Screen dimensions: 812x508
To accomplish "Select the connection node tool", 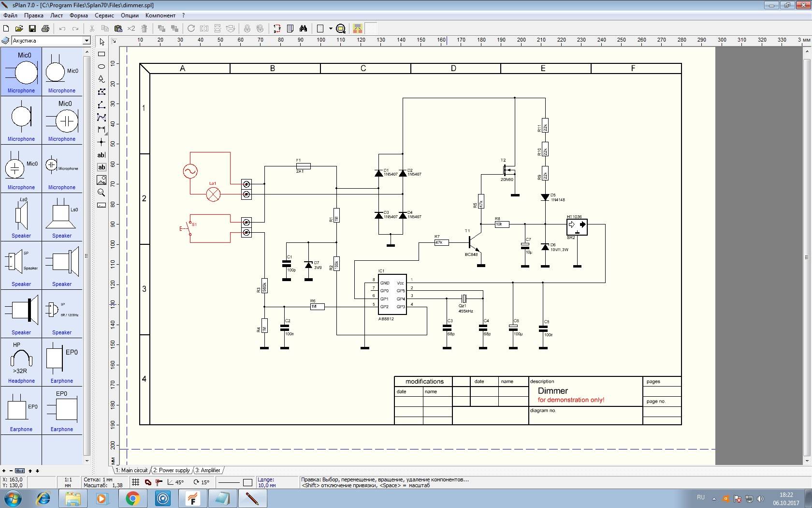I will (101, 142).
